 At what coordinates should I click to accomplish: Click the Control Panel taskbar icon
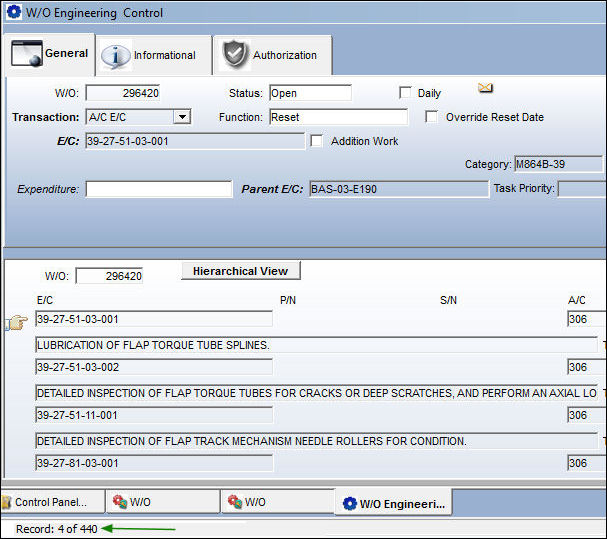7,502
